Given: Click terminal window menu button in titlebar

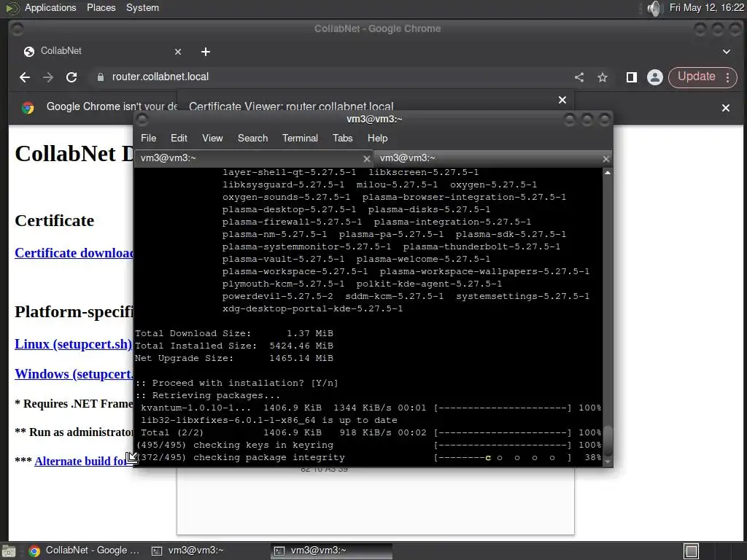Looking at the screenshot, I should [142, 120].
